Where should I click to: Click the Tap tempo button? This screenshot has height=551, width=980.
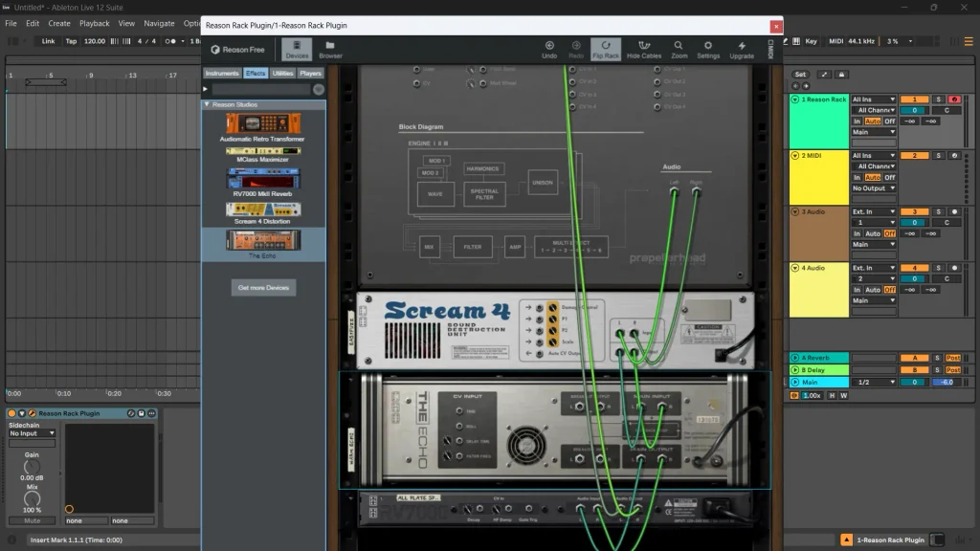coord(71,41)
